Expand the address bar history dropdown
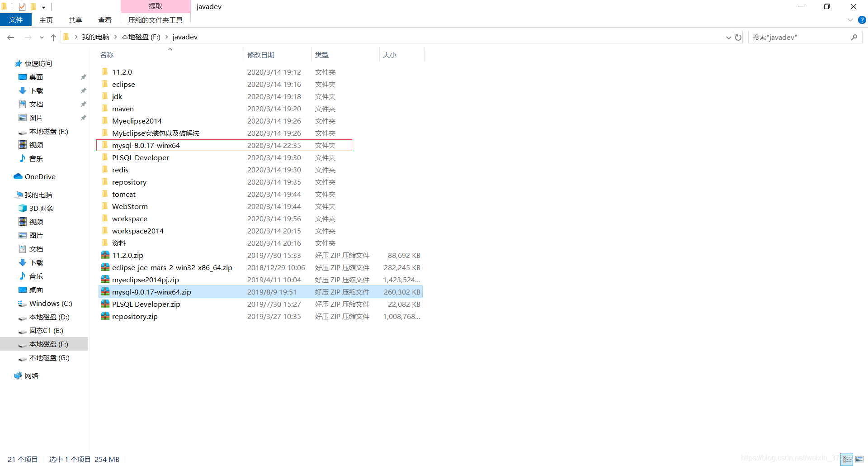This screenshot has height=466, width=868. [728, 38]
